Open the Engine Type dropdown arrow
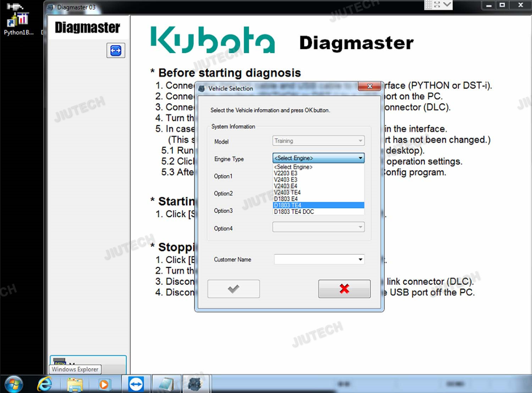532x393 pixels. 360,158
